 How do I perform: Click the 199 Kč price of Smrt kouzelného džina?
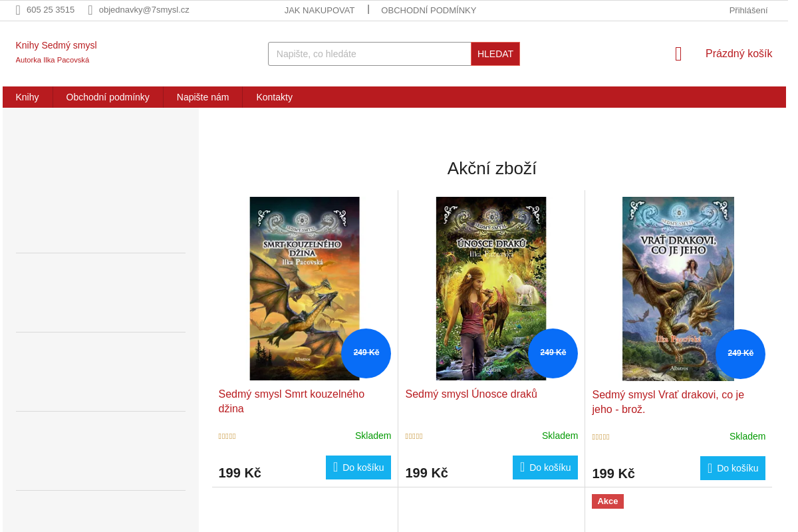pos(239,473)
